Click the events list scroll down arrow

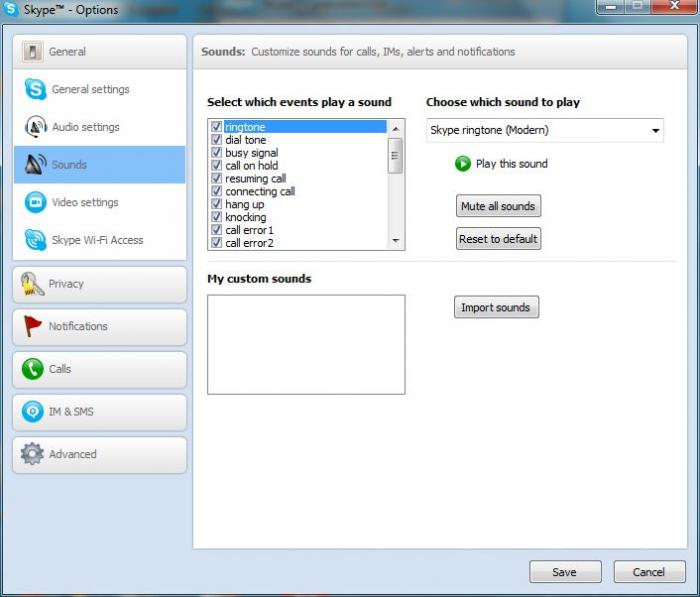tap(395, 241)
